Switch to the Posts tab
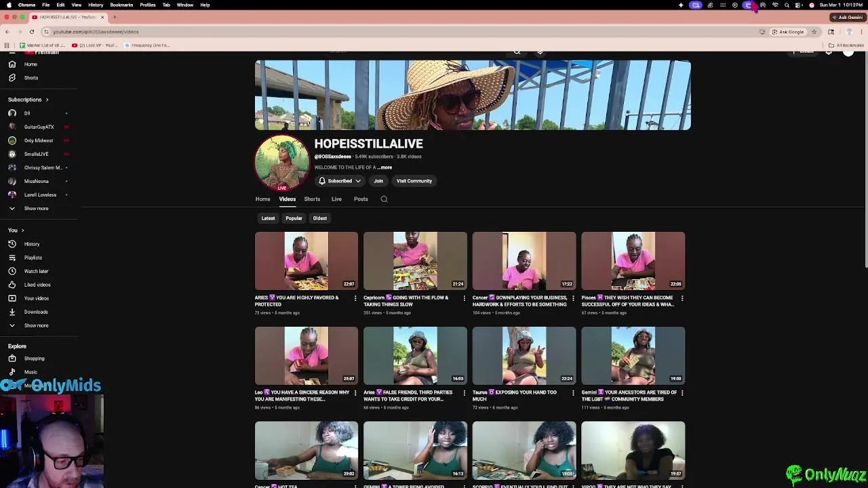This screenshot has width=868, height=488. click(361, 199)
